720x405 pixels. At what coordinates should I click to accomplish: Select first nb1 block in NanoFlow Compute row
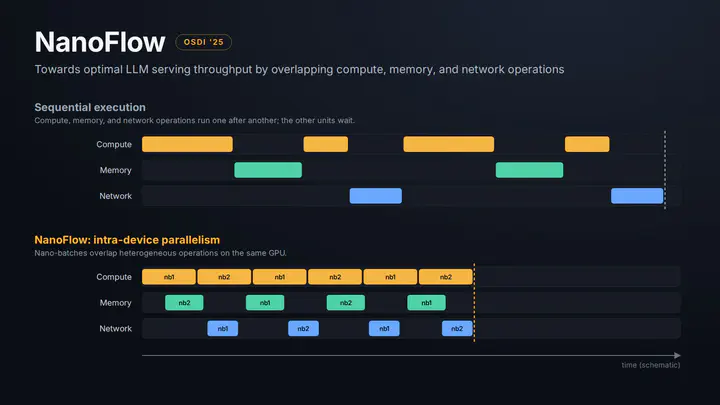click(x=169, y=277)
